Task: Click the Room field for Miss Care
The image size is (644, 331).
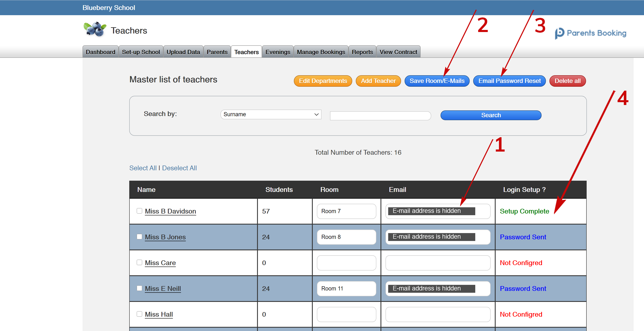Action: (x=346, y=263)
